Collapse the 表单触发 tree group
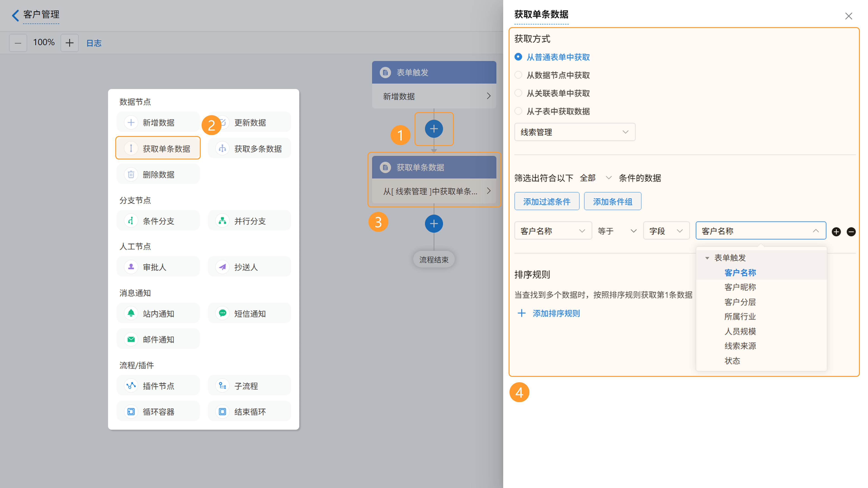Viewport: 868px width, 488px height. [x=707, y=258]
